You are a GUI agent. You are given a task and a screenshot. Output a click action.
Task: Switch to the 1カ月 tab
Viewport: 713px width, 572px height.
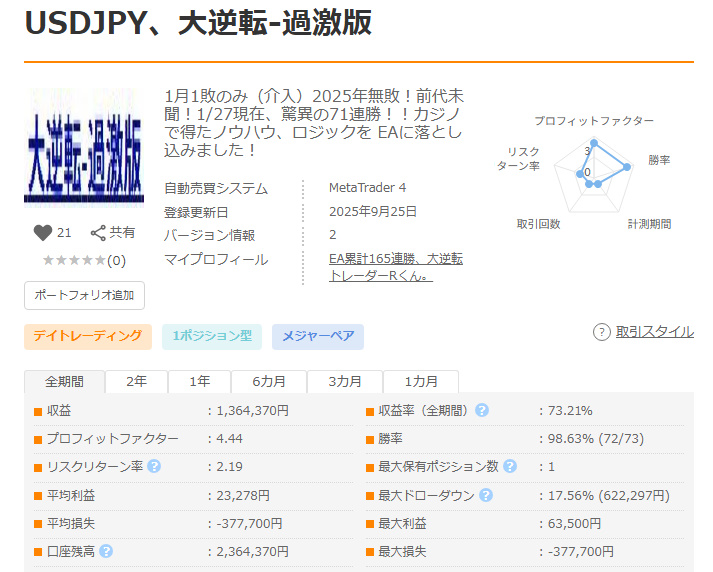click(421, 381)
